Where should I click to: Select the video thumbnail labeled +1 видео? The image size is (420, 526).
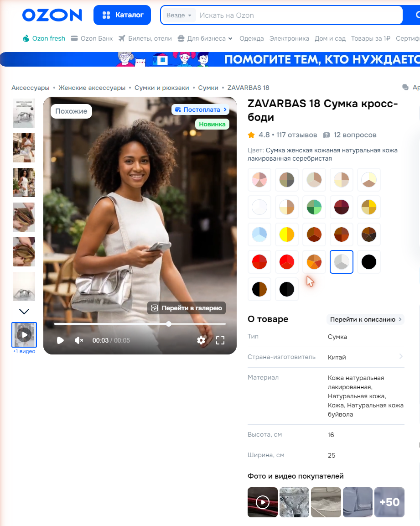[x=24, y=335]
